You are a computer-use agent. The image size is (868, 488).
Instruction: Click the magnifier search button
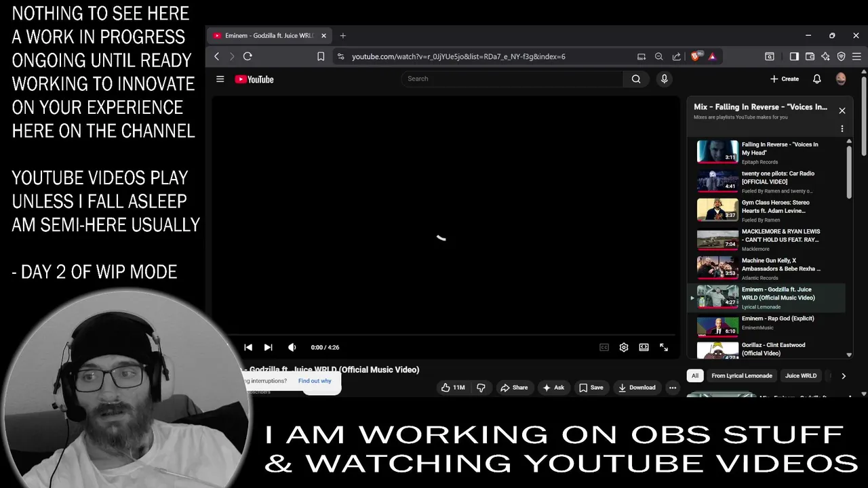click(636, 79)
